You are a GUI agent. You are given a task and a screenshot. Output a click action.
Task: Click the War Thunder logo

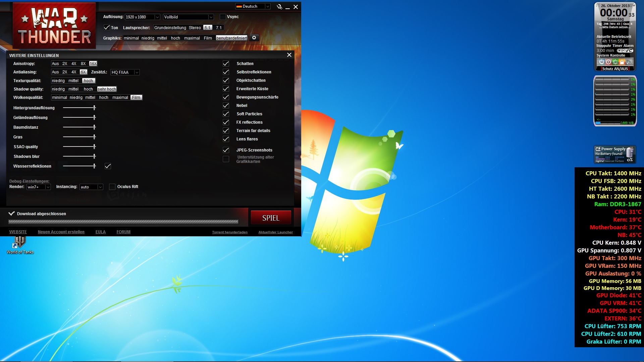[x=54, y=26]
